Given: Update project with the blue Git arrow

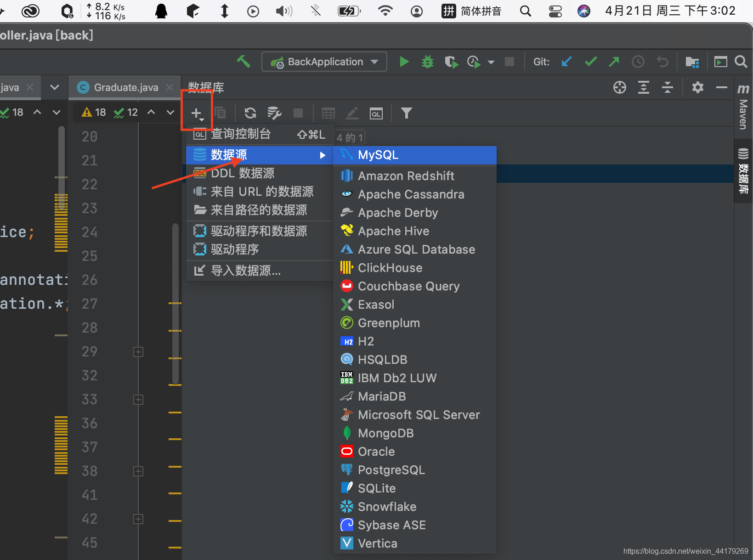Looking at the screenshot, I should pos(566,62).
